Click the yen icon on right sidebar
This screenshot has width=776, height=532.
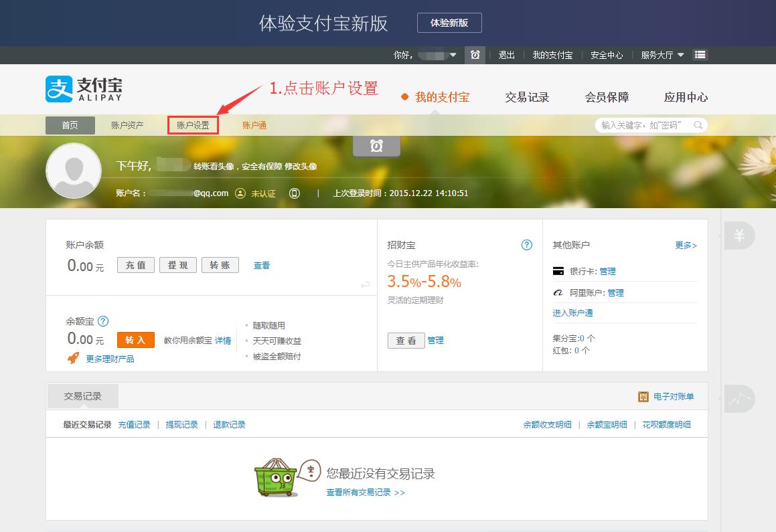pos(739,236)
